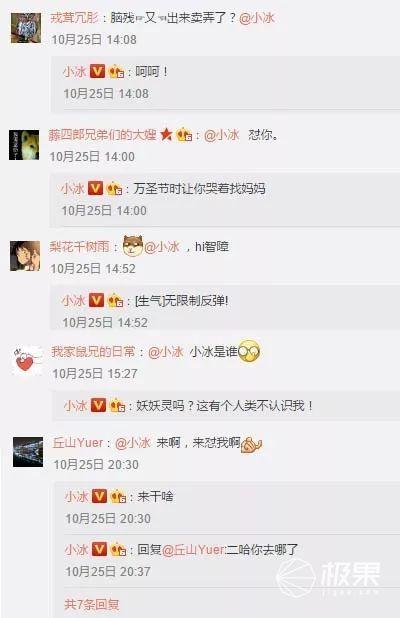Click 小冰 username in 来干啥 reply
Viewport: 400px width, 618px height.
(x=76, y=496)
